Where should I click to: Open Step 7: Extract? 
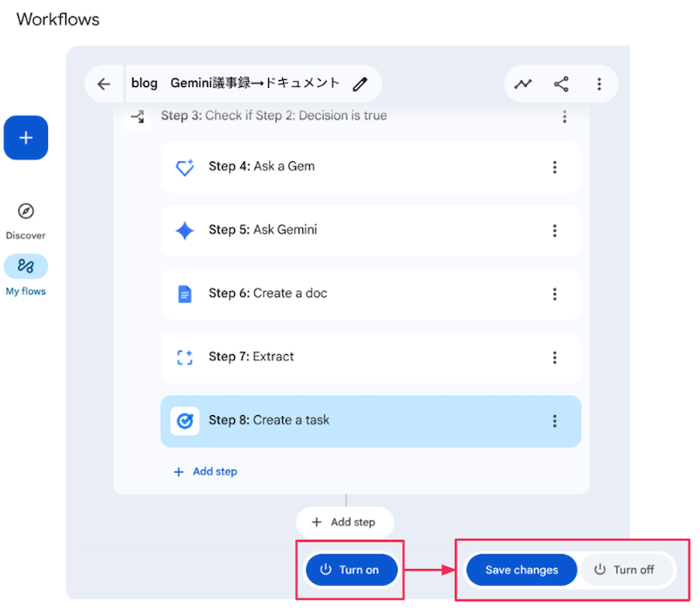click(371, 358)
